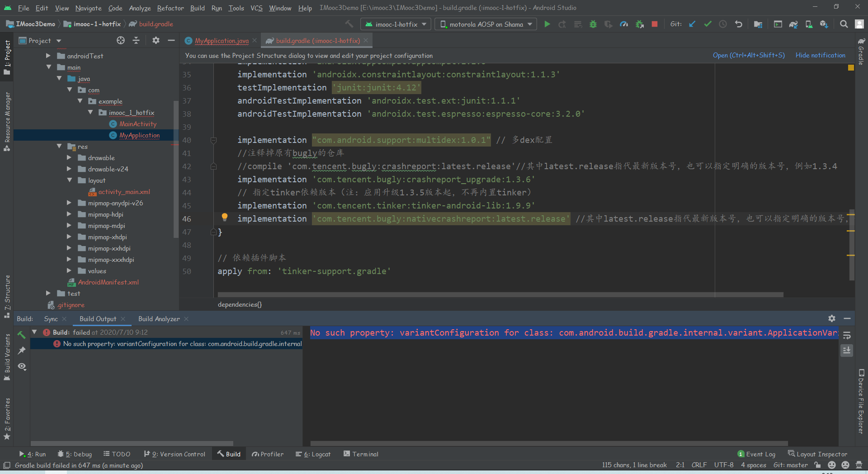The image size is (868, 474).
Task: Sync Project with Gradle Files icon
Action: 793,24
